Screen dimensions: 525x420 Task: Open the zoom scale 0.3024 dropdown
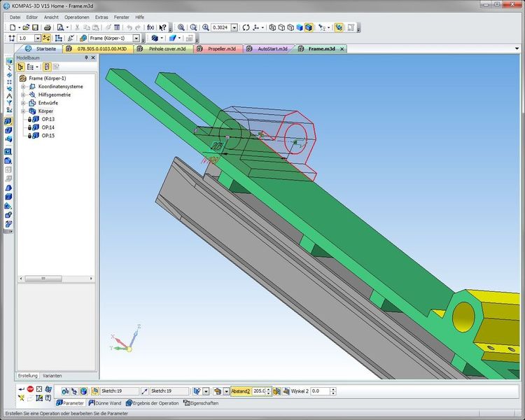point(236,27)
